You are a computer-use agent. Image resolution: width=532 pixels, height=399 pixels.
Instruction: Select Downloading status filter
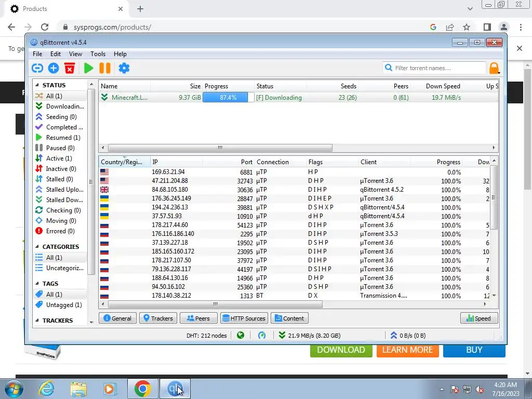[x=60, y=107]
